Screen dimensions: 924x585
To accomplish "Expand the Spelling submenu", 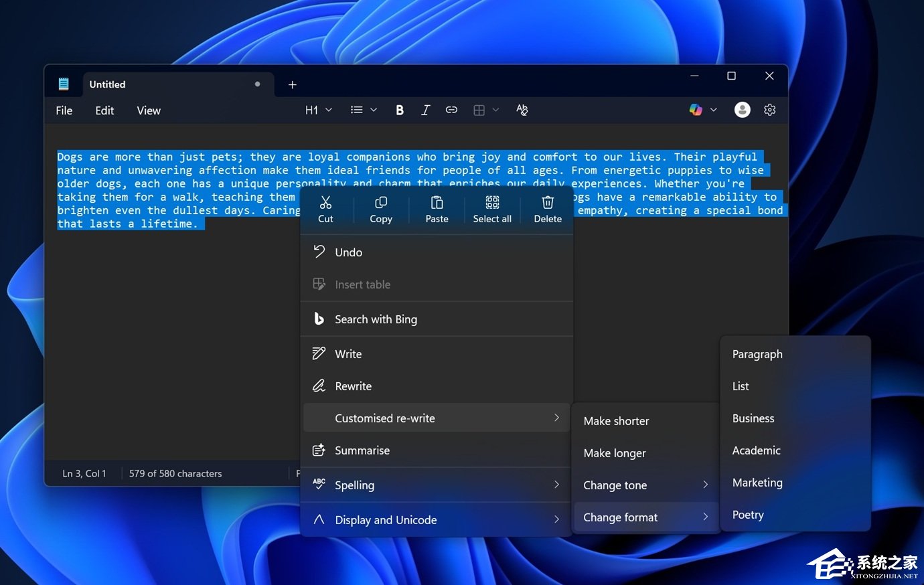I will pos(436,485).
